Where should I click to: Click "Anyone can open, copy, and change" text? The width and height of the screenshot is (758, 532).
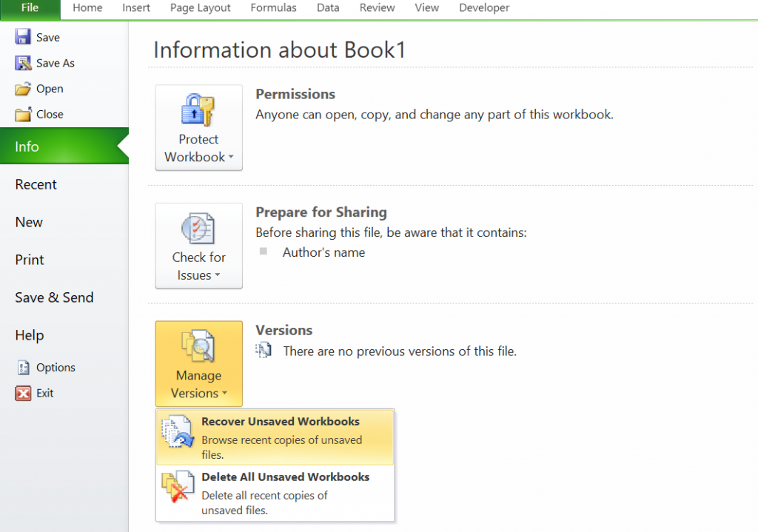point(434,115)
